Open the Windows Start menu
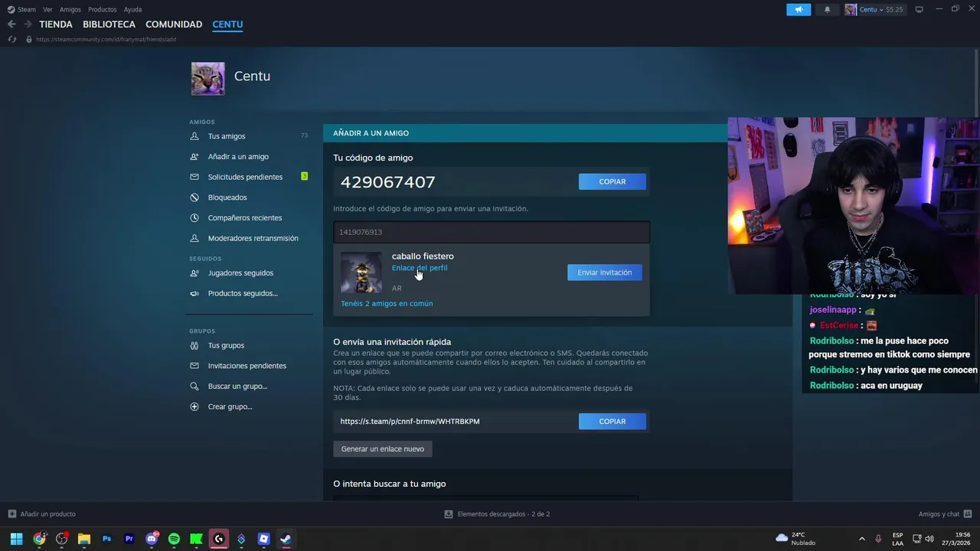This screenshot has height=551, width=980. pos(16,539)
